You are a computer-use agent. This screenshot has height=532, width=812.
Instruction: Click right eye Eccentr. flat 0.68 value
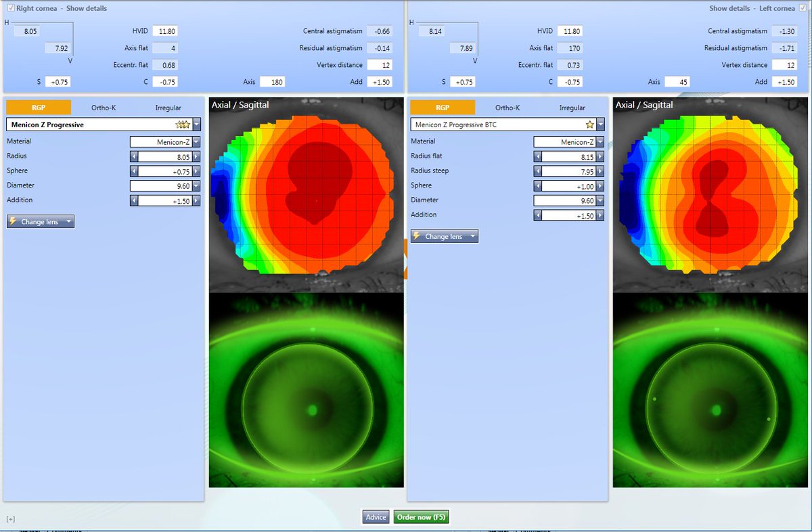point(164,65)
